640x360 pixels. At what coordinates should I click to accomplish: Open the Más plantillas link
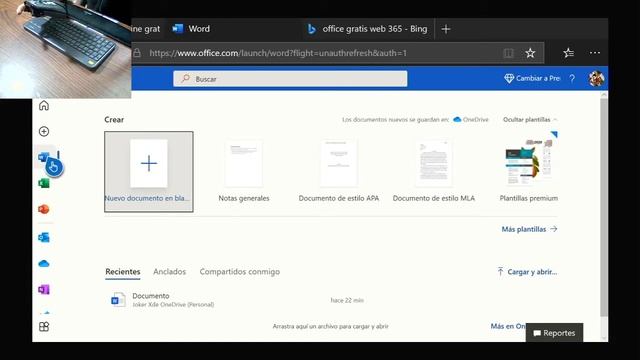tap(529, 229)
